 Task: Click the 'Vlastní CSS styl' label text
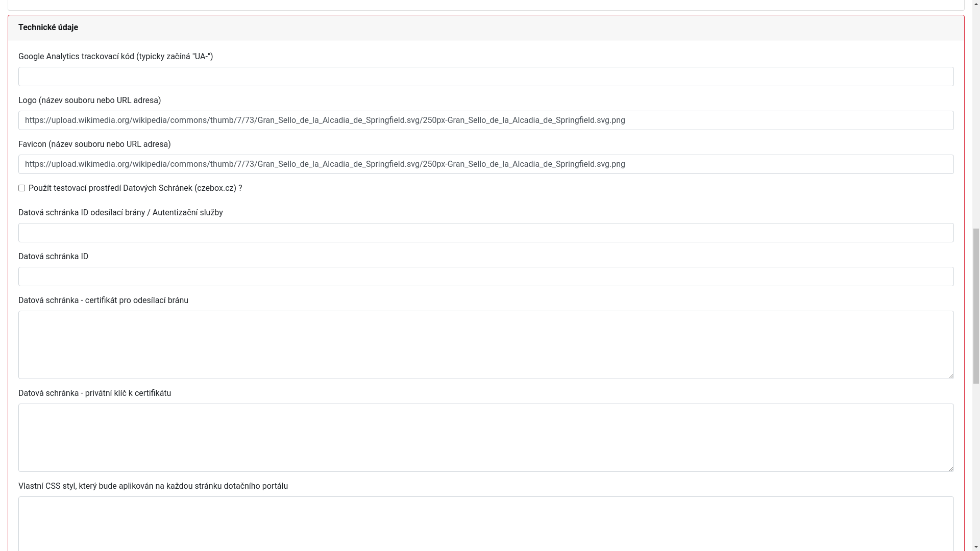tap(153, 486)
